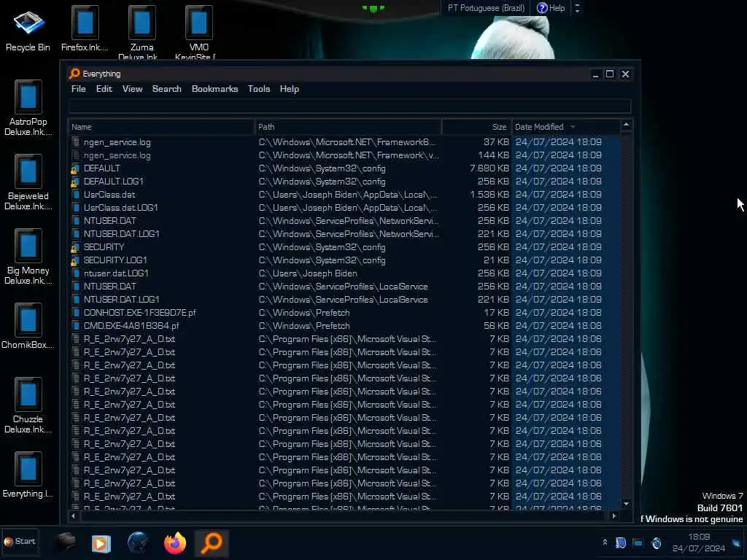Image resolution: width=747 pixels, height=560 pixels.
Task: Select the ChomikBox desktop icon
Action: coord(28,326)
